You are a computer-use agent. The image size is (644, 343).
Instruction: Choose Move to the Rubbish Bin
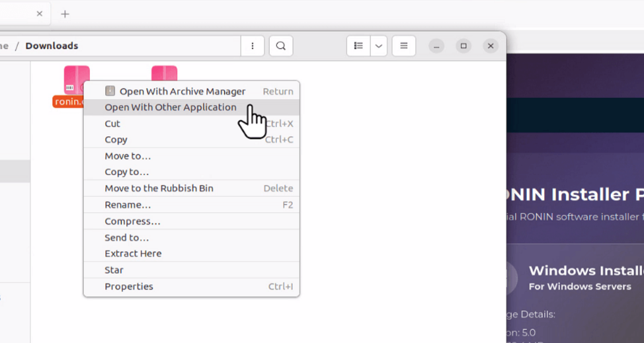coord(159,188)
